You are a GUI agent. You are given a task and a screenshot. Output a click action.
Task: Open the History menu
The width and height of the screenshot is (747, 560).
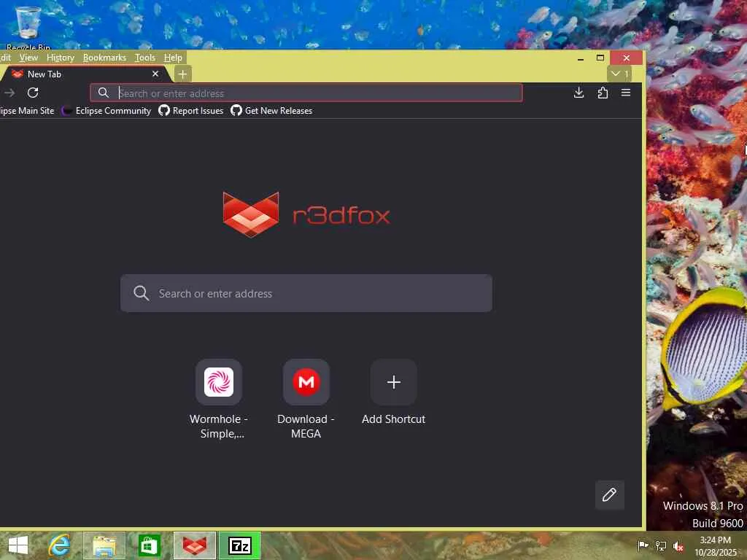point(61,58)
